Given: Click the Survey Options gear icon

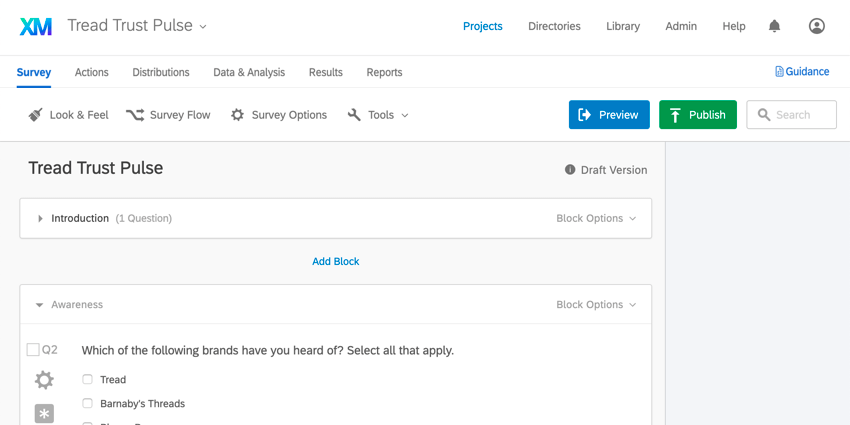Looking at the screenshot, I should (x=237, y=115).
